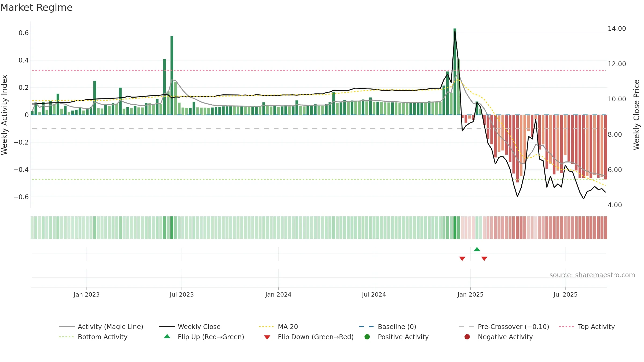Toggle Baseline (0) legend entry
This screenshot has width=644, height=362.
point(387,327)
